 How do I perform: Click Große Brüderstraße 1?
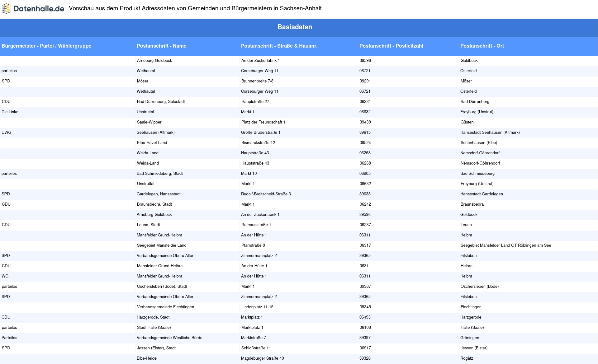click(261, 133)
